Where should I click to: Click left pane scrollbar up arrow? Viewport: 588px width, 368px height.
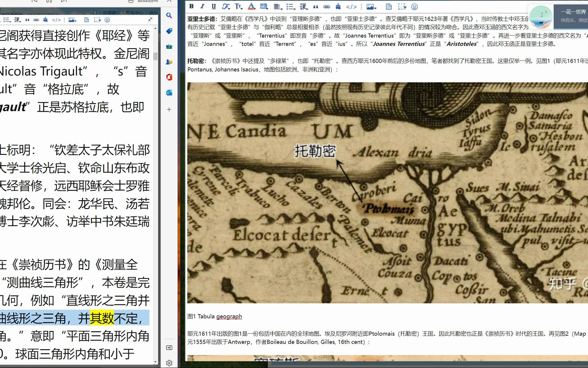pyautogui.click(x=155, y=28)
